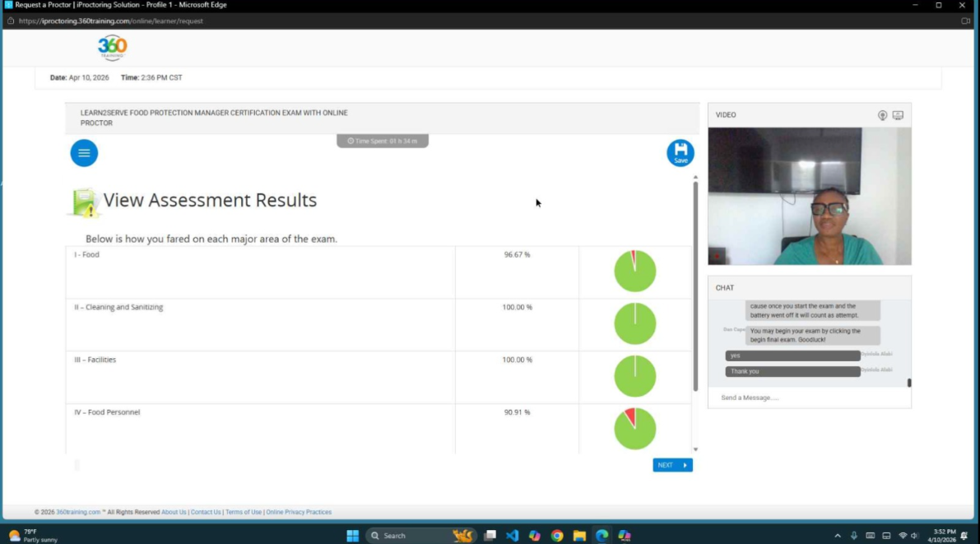
Task: Click the microphone tray icon
Action: point(854,536)
